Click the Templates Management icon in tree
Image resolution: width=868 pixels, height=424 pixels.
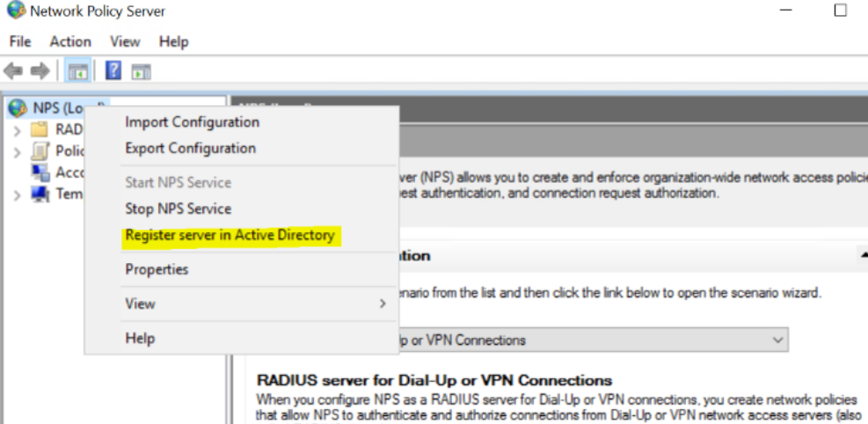click(x=40, y=194)
